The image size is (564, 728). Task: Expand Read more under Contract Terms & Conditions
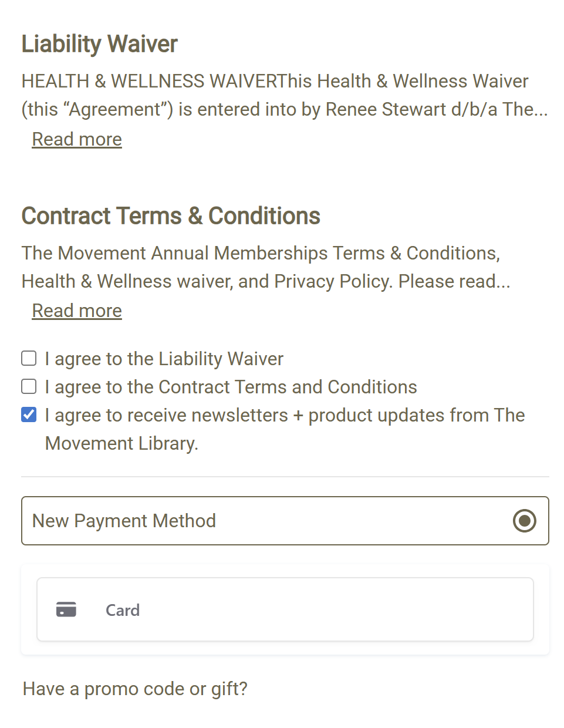[x=77, y=311]
